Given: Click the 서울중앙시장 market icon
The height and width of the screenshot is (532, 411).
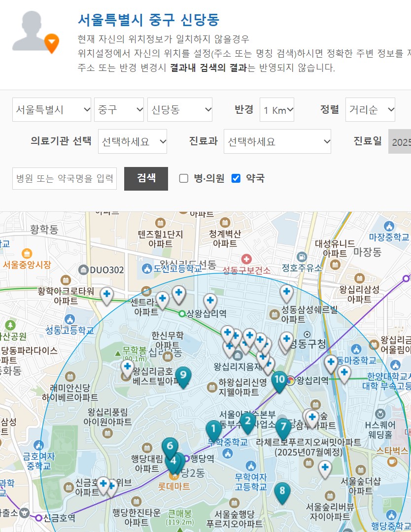Looking at the screenshot, I should click(27, 253).
